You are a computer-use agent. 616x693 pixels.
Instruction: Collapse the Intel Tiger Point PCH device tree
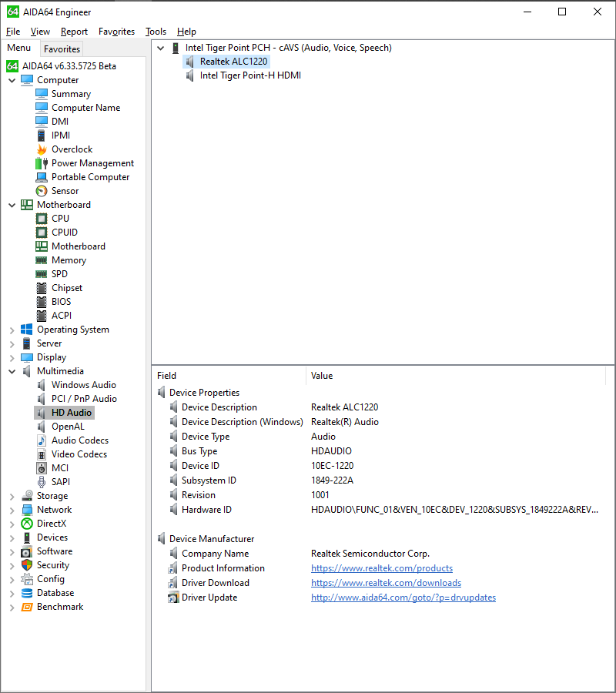coord(161,48)
